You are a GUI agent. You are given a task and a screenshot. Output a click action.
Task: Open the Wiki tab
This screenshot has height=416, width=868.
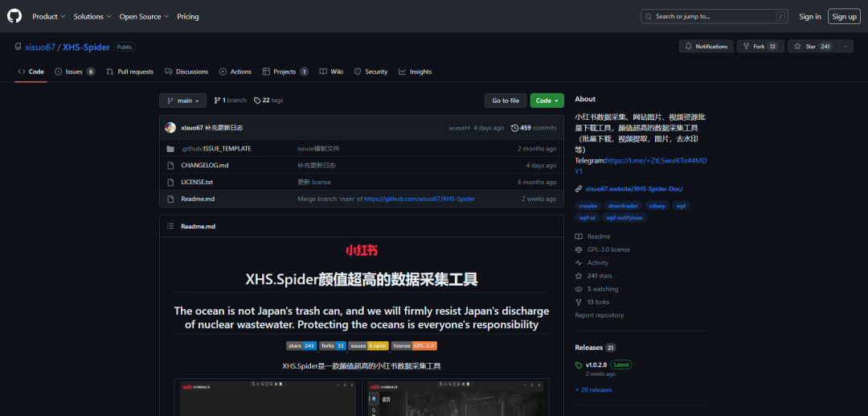point(331,72)
